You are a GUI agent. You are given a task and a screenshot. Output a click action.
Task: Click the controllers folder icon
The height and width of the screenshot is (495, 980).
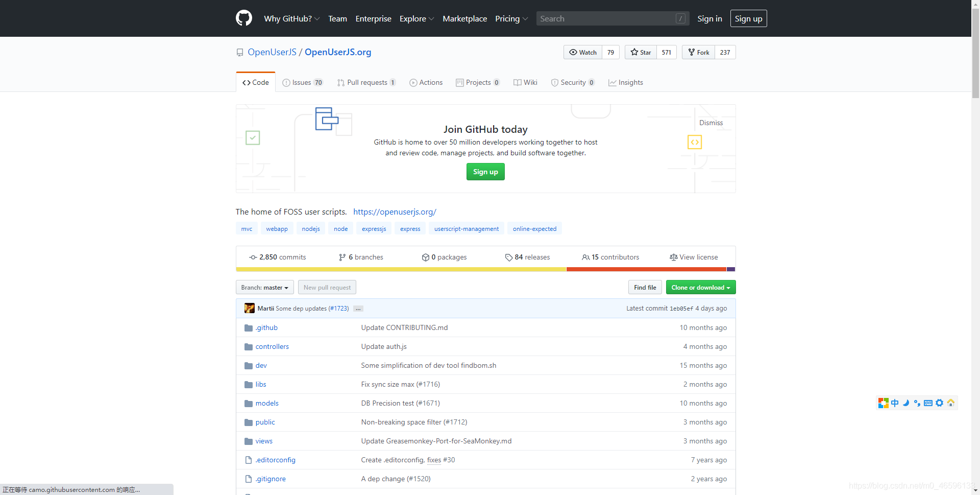pos(249,347)
